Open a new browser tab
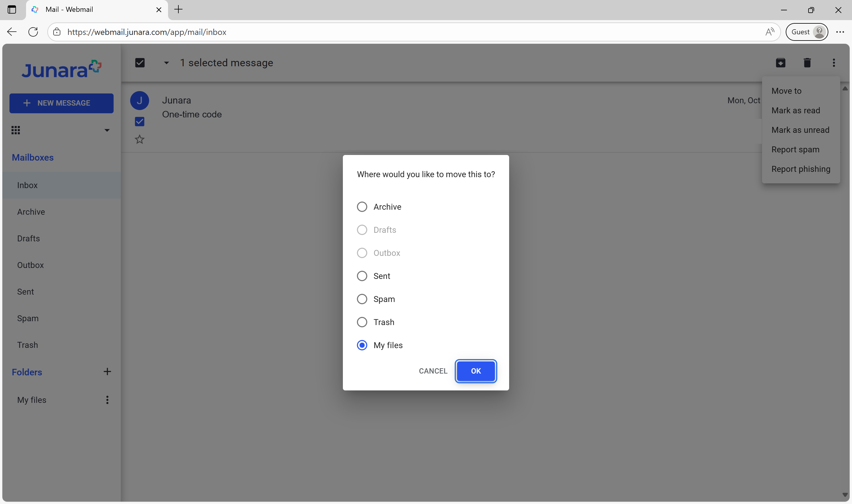This screenshot has width=852, height=504. [x=179, y=9]
